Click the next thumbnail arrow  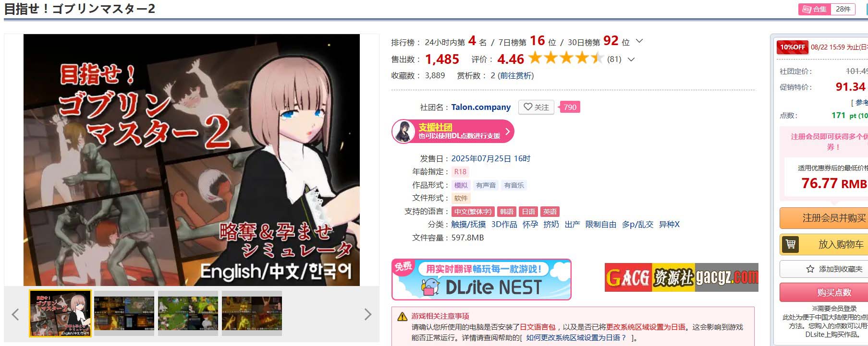click(x=368, y=314)
